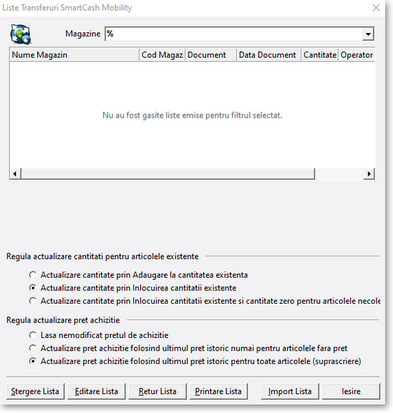Sort by Data Document column header
Image resolution: width=393 pixels, height=413 pixels.
269,55
